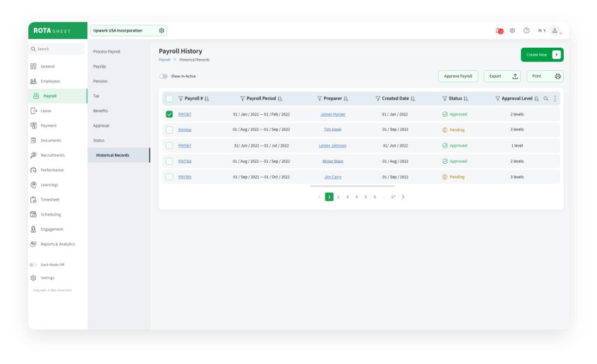
Task: Click the filter icon for Approval Level
Action: (497, 99)
